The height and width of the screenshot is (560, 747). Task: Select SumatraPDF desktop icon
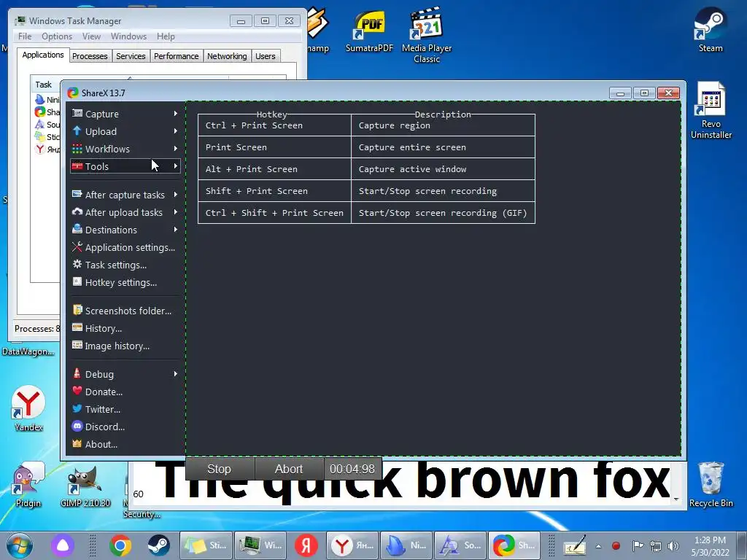coord(369,31)
